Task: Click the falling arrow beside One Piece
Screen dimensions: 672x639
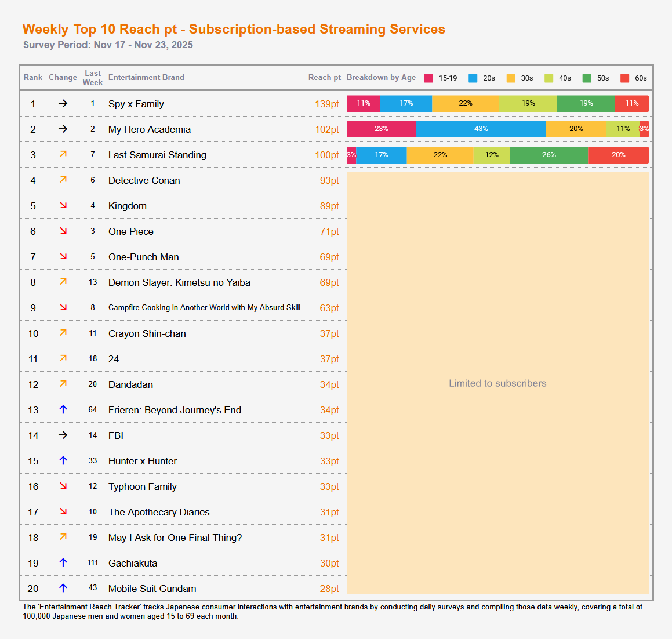Action: tap(63, 231)
